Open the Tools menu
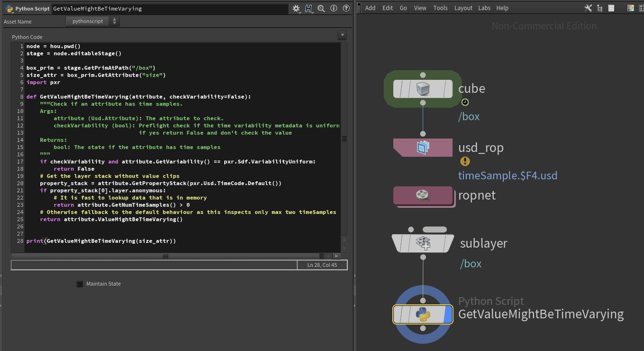The height and width of the screenshot is (351, 644). click(440, 8)
